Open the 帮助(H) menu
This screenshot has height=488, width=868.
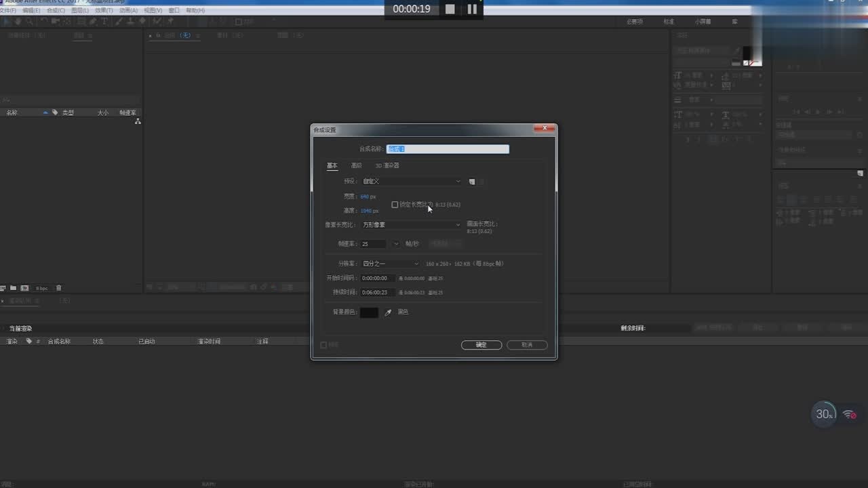195,11
